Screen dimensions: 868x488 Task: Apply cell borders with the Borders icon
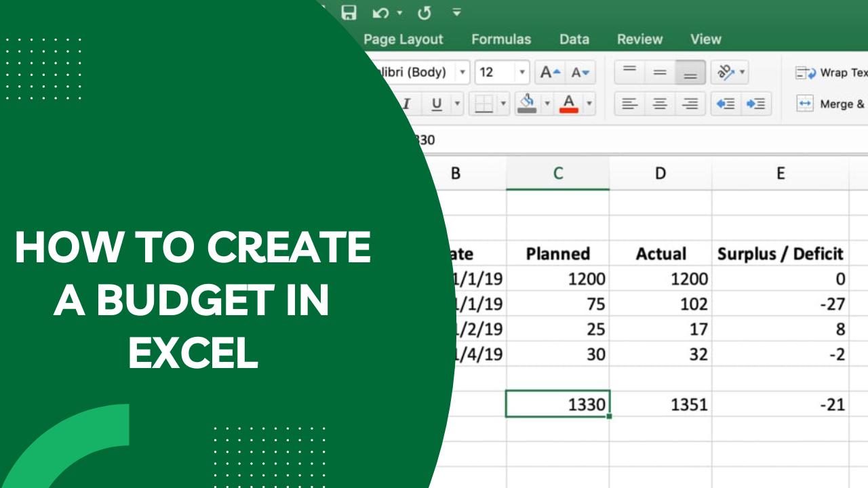[x=484, y=104]
